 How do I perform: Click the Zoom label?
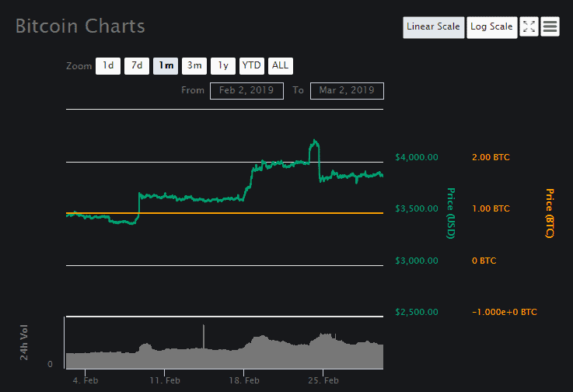click(79, 66)
